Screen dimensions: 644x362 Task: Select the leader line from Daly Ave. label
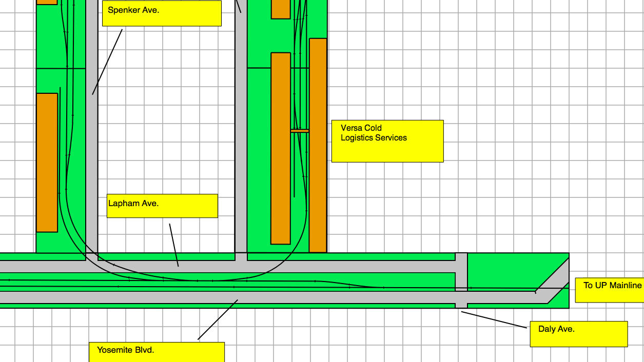(x=494, y=319)
